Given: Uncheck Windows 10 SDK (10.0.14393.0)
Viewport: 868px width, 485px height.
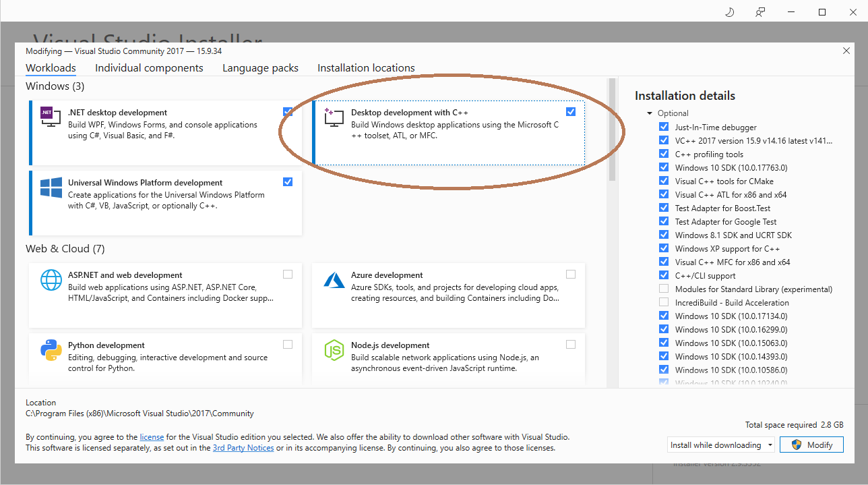Looking at the screenshot, I should point(664,356).
